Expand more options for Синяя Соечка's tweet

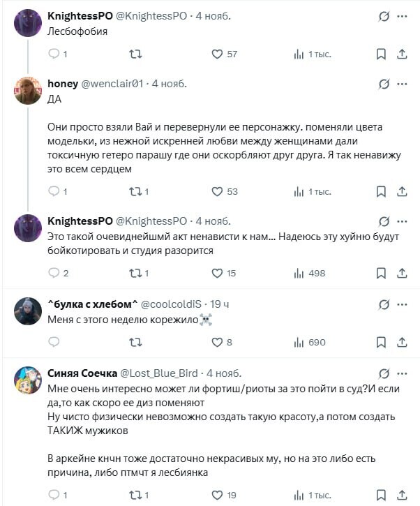[x=402, y=373]
